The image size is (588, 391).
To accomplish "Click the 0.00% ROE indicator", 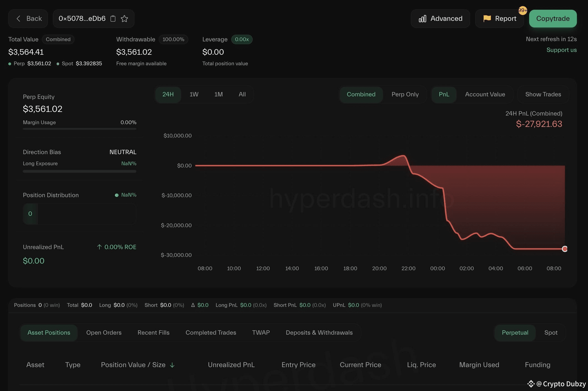I will coord(117,247).
